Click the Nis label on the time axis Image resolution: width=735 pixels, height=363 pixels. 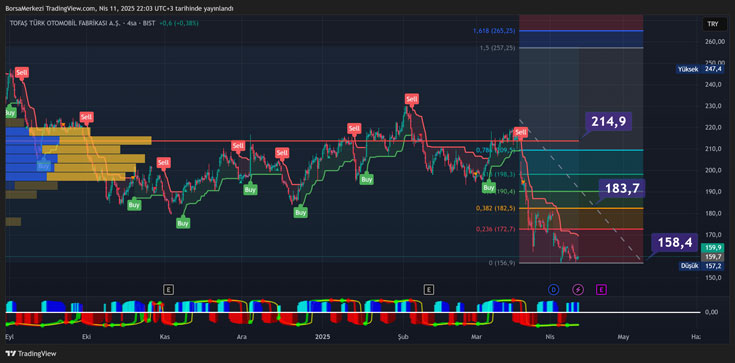(x=550, y=337)
